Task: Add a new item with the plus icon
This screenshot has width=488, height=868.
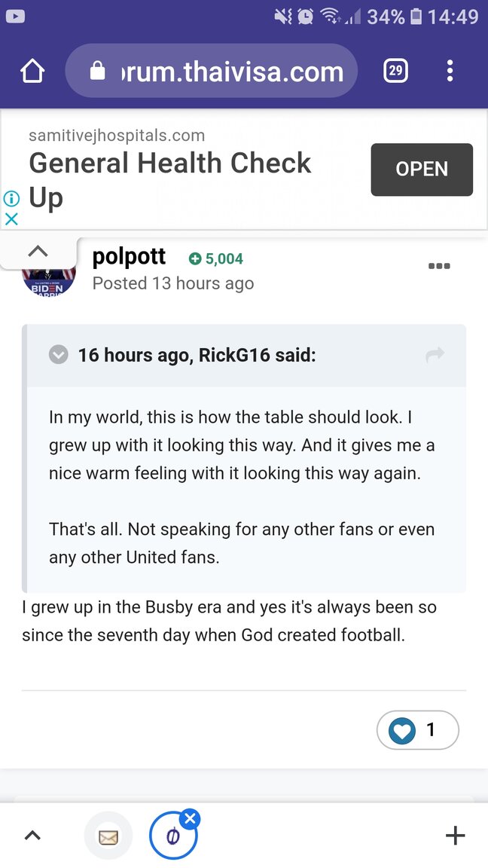Action: [x=455, y=835]
